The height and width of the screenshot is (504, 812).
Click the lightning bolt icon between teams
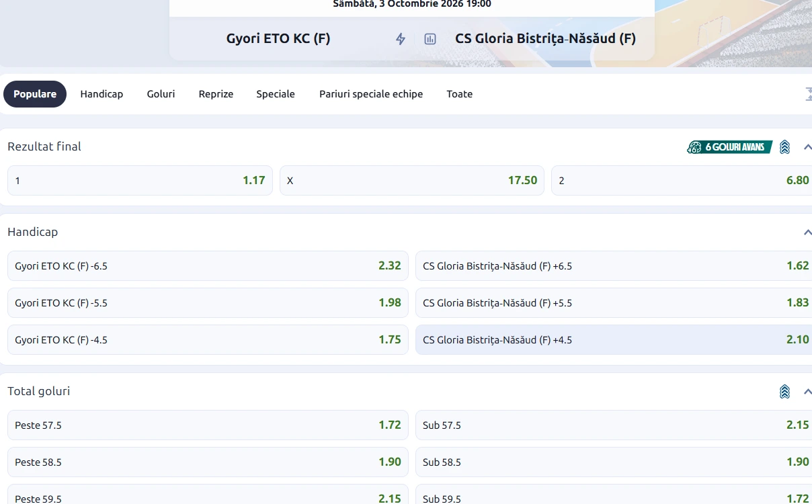coord(401,39)
